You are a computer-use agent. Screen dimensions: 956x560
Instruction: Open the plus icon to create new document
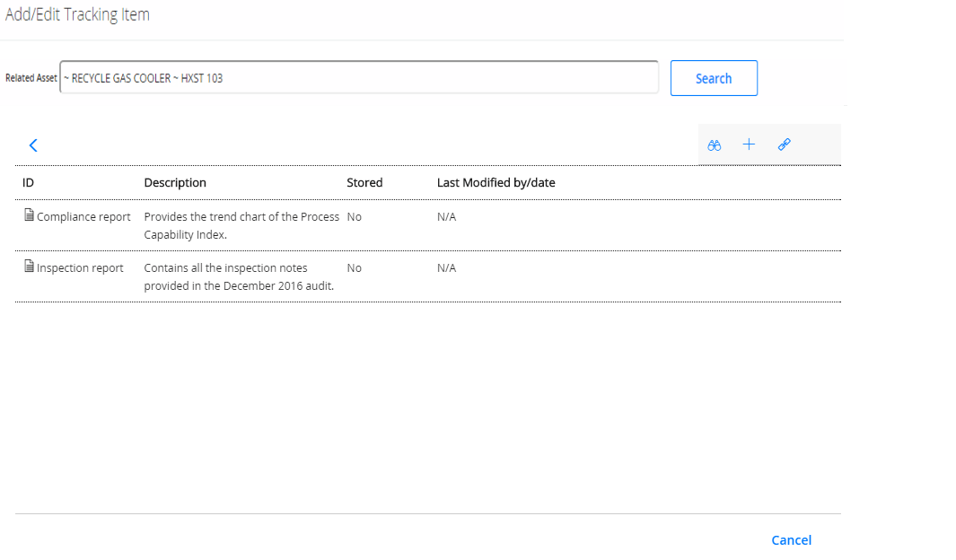tap(749, 144)
